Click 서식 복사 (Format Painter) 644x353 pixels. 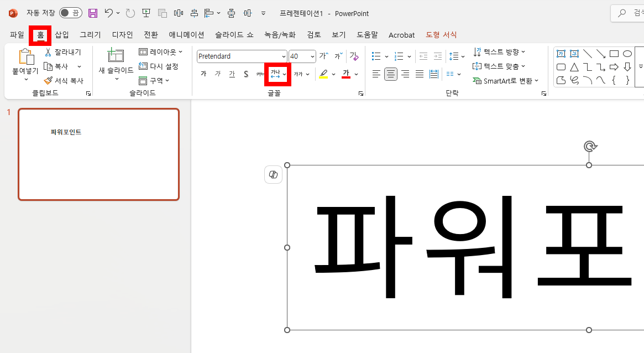point(64,81)
